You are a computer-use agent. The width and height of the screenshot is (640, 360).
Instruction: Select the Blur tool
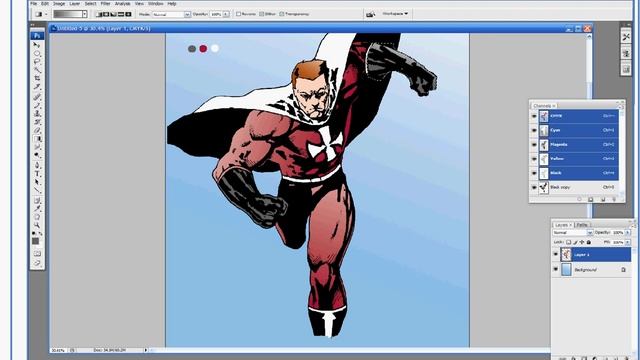pyautogui.click(x=37, y=147)
